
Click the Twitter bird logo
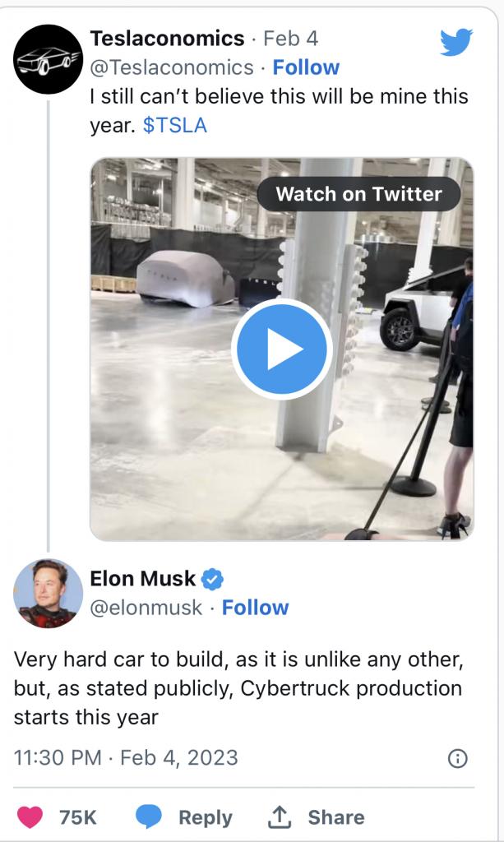tap(456, 43)
